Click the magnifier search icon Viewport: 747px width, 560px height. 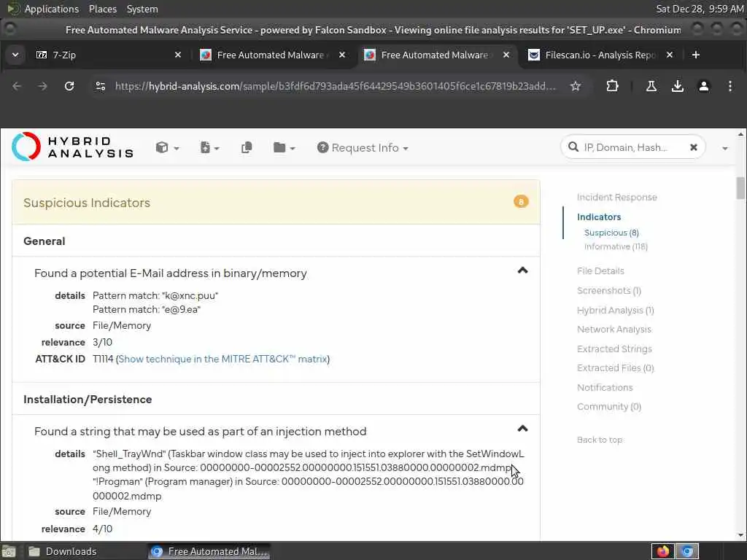[x=573, y=147]
